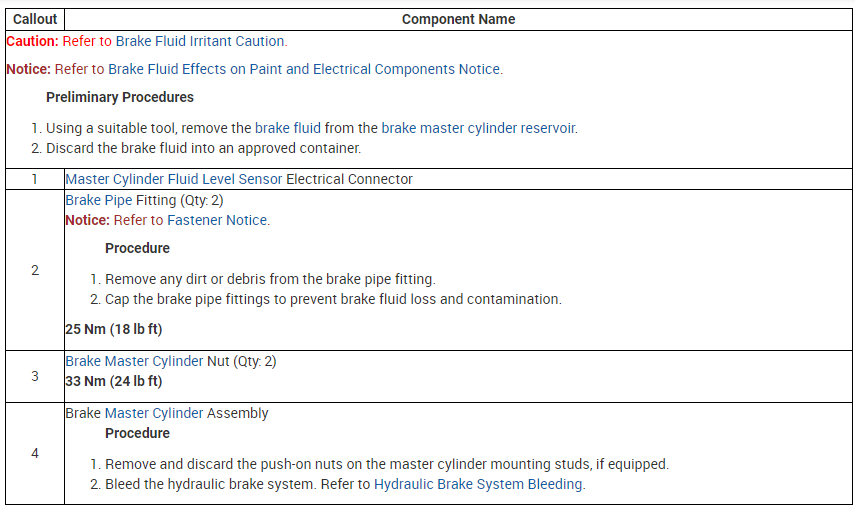Image resolution: width=855 pixels, height=512 pixels.
Task: Open the Brake Fluid Irritant Caution link
Action: click(200, 41)
